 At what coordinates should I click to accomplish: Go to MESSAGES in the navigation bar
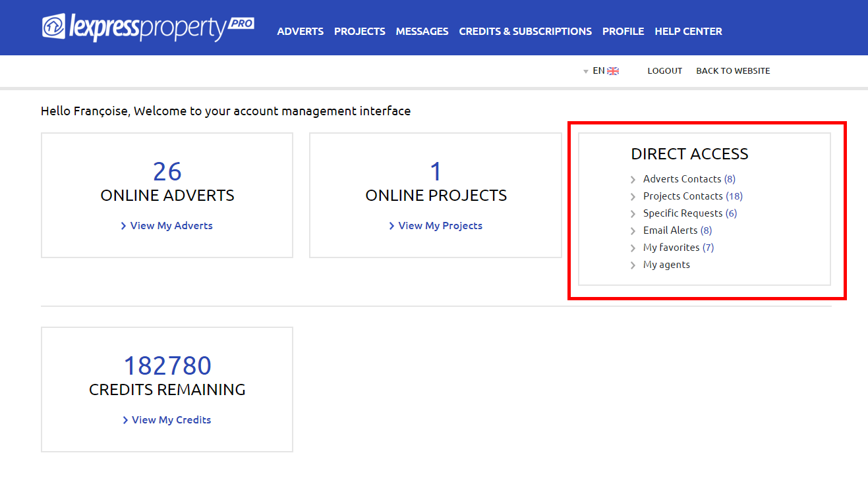pos(422,31)
